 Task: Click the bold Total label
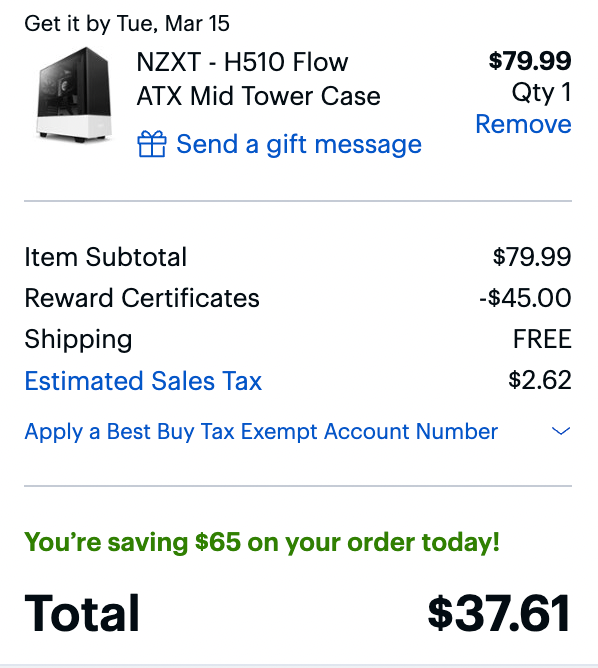click(x=82, y=613)
